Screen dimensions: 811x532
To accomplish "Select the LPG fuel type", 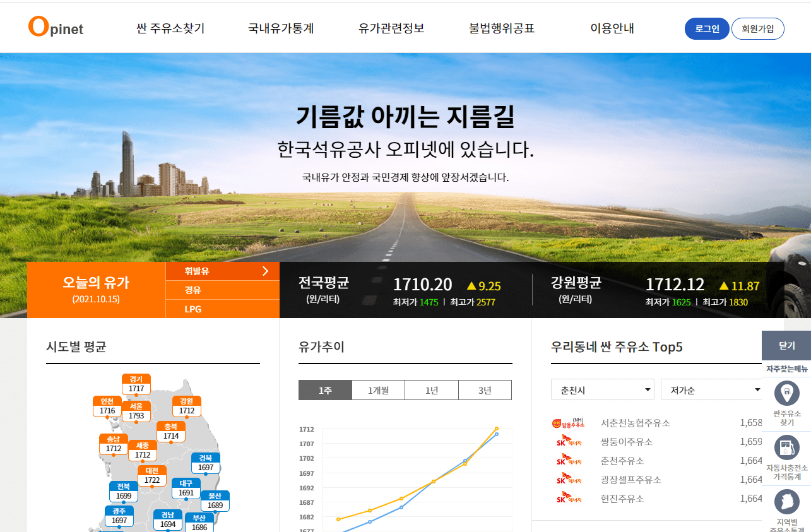I will pos(222,309).
